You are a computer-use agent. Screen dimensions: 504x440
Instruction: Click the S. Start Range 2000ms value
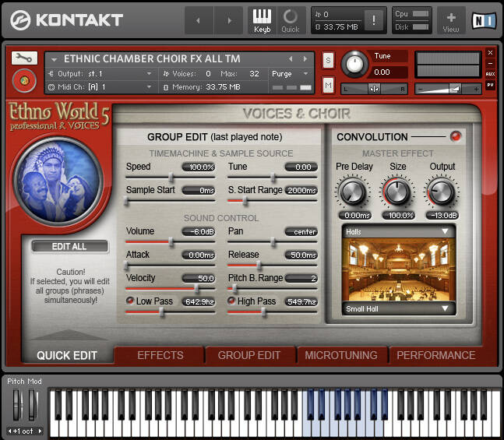[301, 190]
